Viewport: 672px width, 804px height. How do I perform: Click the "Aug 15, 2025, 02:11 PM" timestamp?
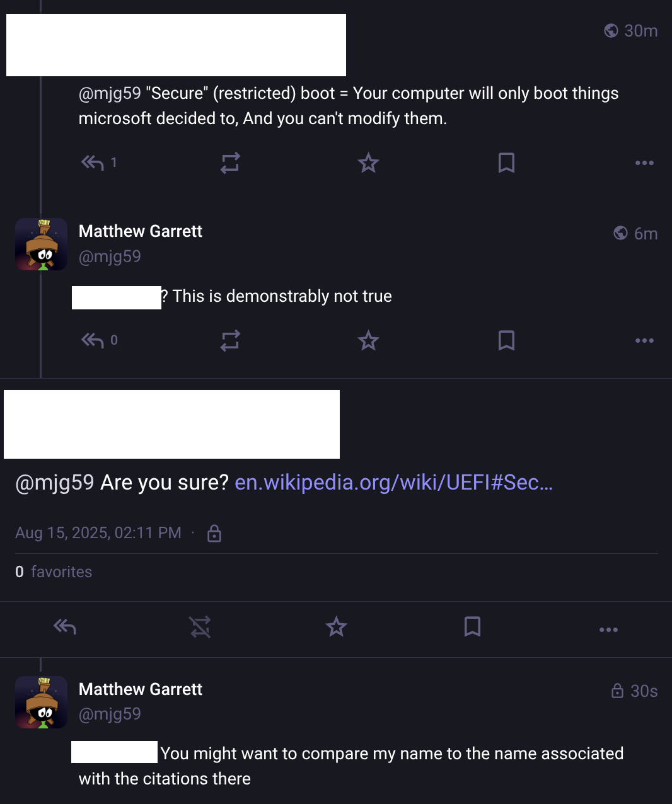tap(98, 533)
